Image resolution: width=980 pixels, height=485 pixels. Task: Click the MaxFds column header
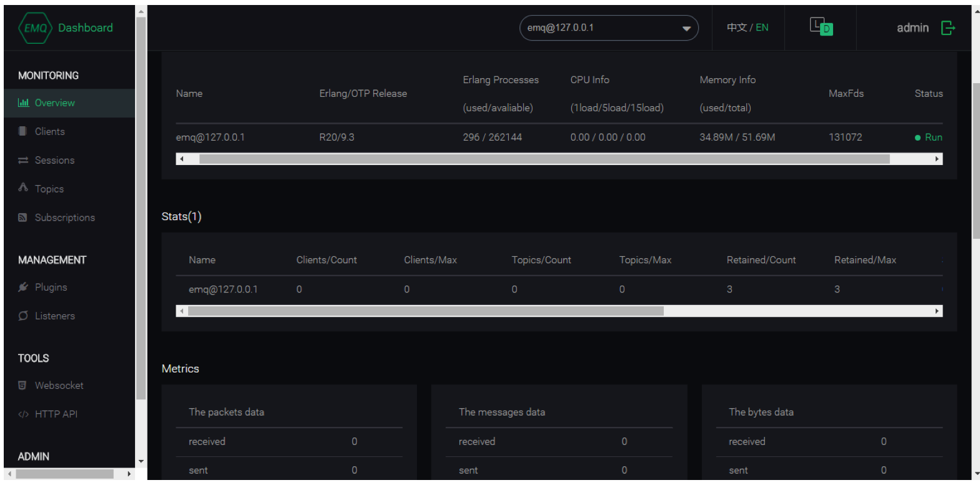click(846, 94)
